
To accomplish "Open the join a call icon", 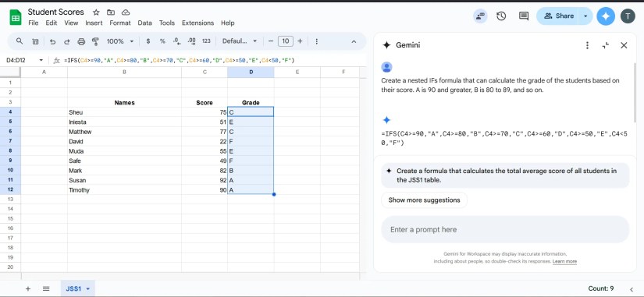I will point(479,16).
